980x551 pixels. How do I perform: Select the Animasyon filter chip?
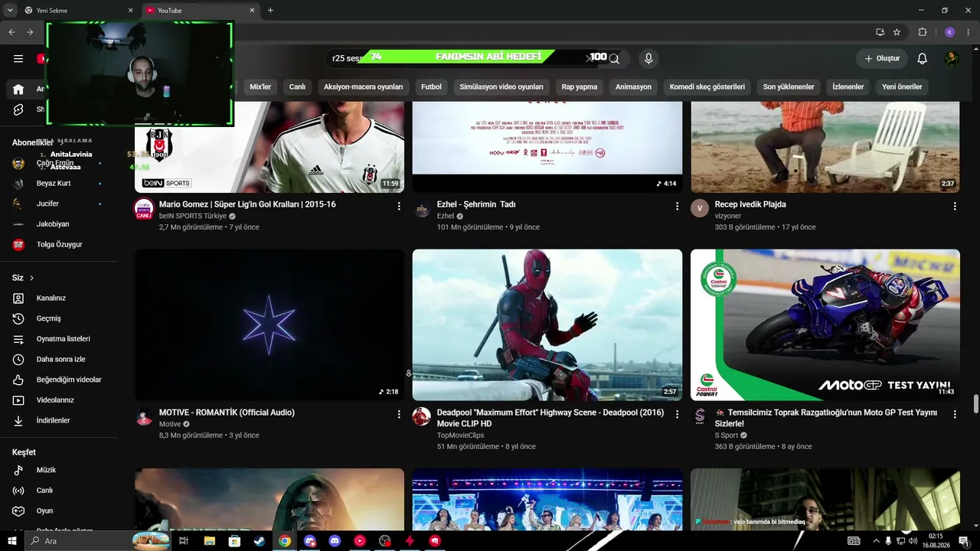[633, 87]
